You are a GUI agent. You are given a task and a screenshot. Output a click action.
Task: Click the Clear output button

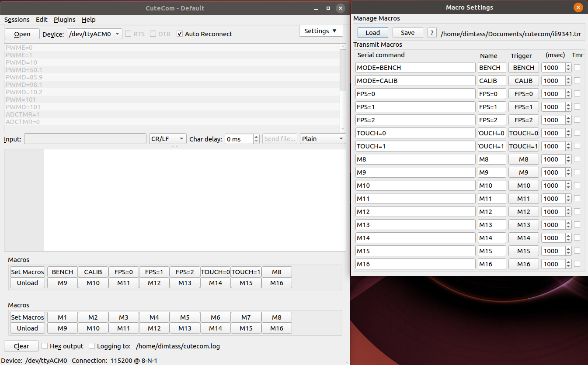coord(21,346)
